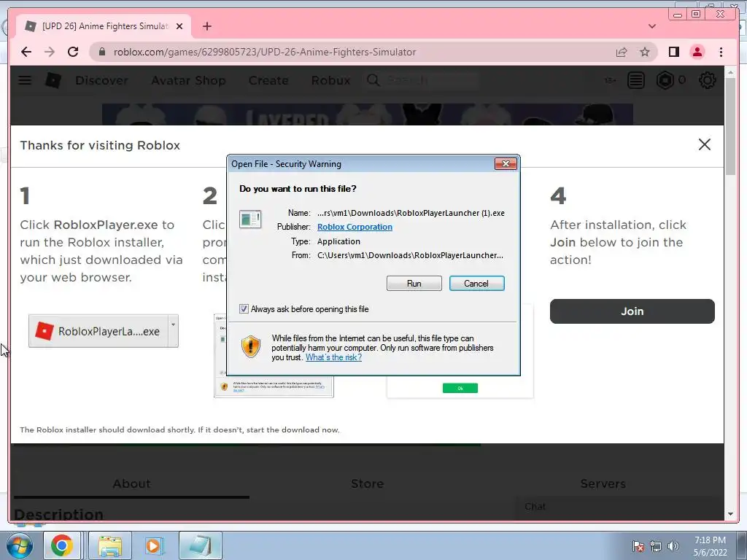Switch to the Servers tab
This screenshot has width=747, height=560.
tap(603, 484)
